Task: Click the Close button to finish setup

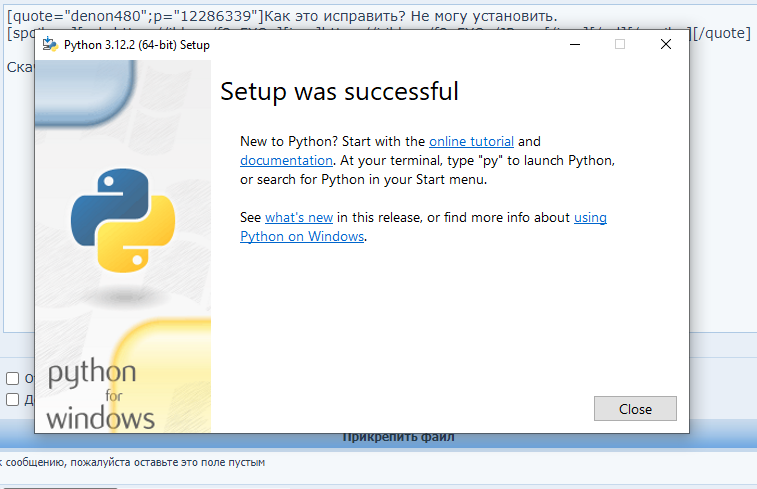Action: [x=635, y=409]
